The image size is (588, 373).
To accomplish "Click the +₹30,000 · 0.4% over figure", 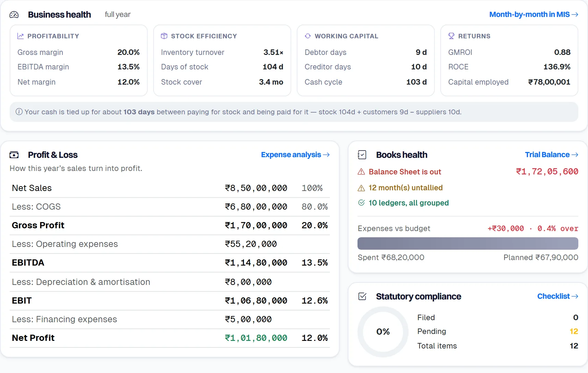I will [x=533, y=228].
